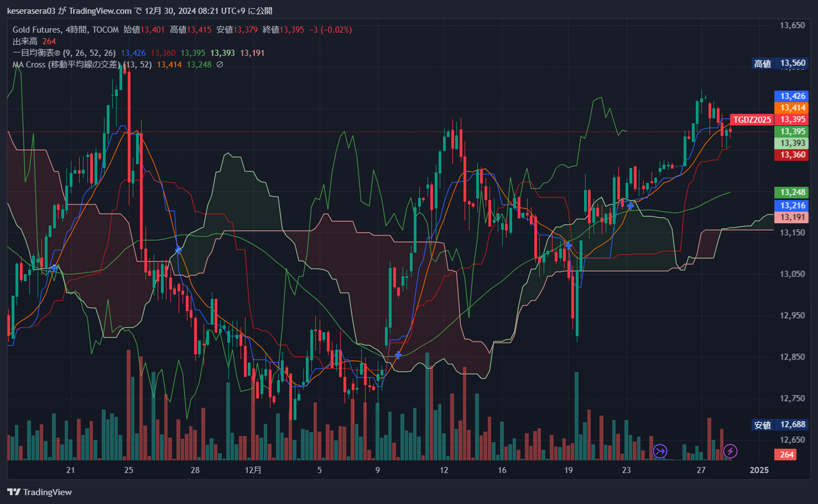
Task: Click the 12,850 price scale level
Action: 793,357
